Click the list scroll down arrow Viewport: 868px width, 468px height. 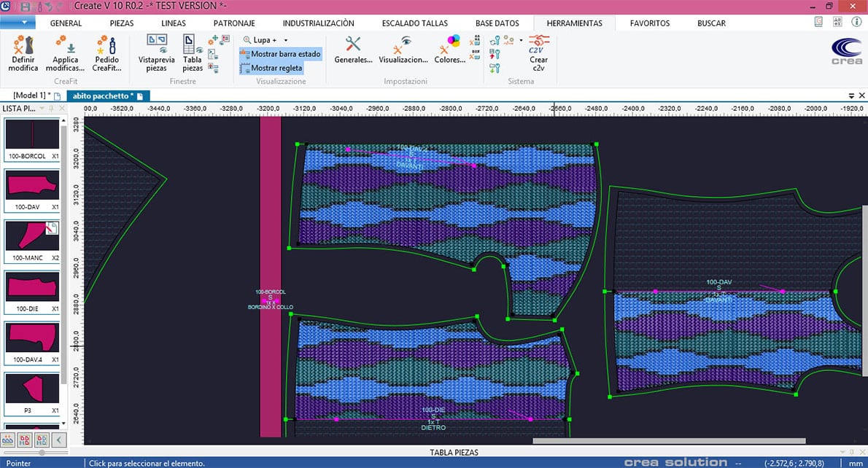pyautogui.click(x=63, y=424)
